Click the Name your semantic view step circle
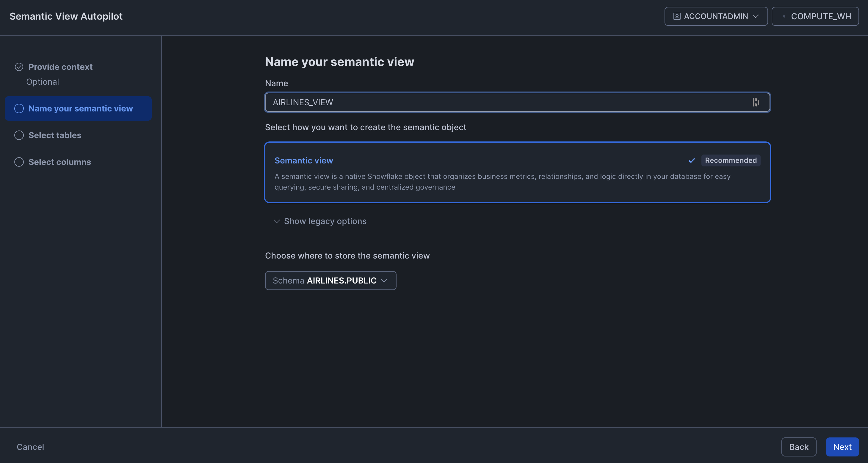This screenshot has width=868, height=463. pos(19,108)
